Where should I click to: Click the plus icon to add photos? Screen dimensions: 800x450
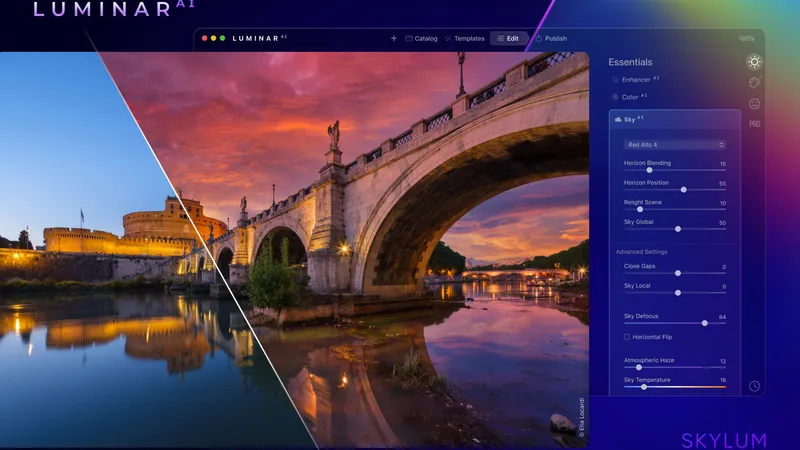393,38
